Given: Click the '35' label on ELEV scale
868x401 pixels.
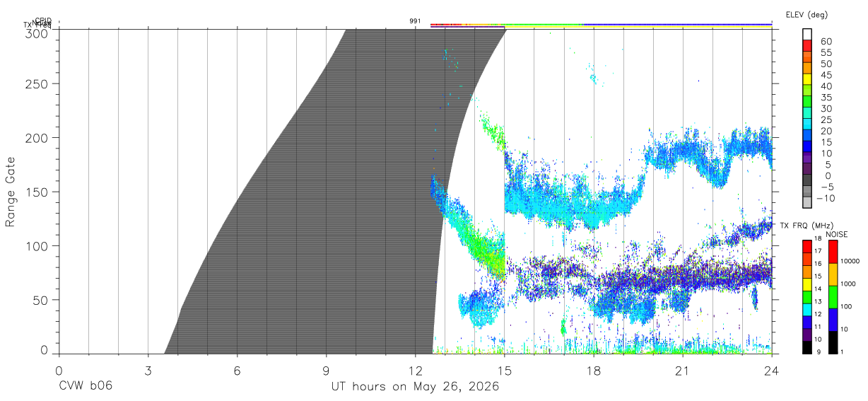Looking at the screenshot, I should 826,98.
